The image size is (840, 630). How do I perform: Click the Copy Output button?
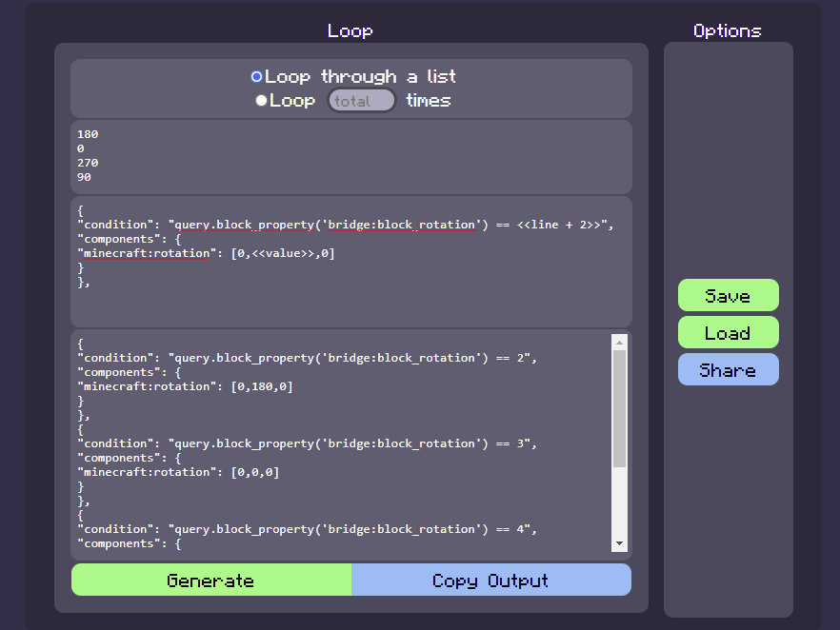[491, 580]
